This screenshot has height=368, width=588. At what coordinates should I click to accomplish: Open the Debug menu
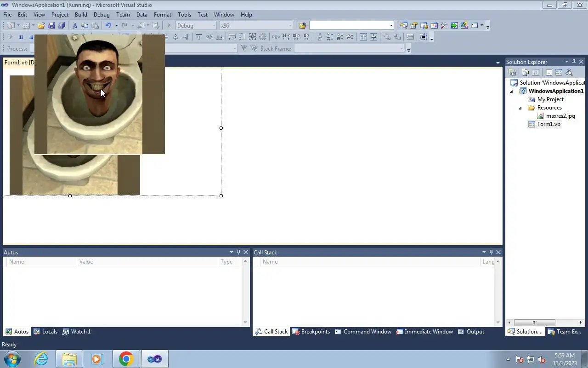point(102,15)
